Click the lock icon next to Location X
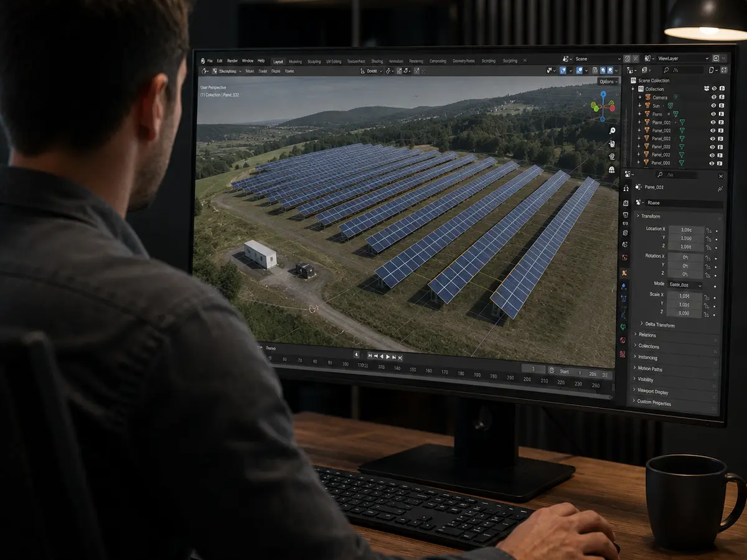747x560 pixels. click(708, 231)
